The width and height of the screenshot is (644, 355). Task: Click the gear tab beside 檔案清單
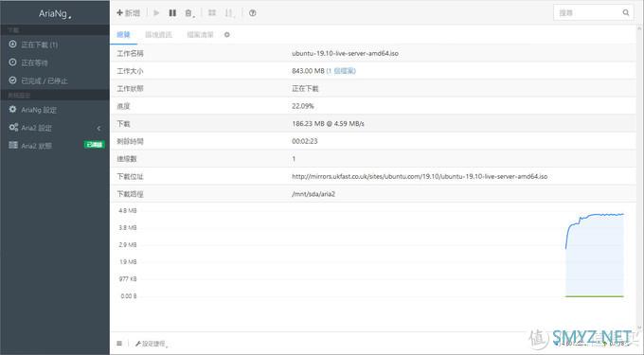coord(227,35)
